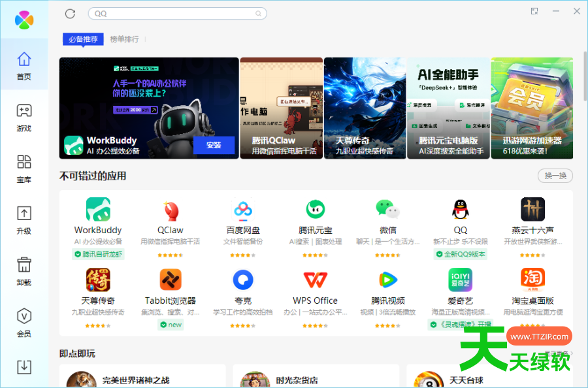Viewport: 588px width, 388px height.
Task: Click the 百度网盘 star rating
Action: tap(243, 255)
